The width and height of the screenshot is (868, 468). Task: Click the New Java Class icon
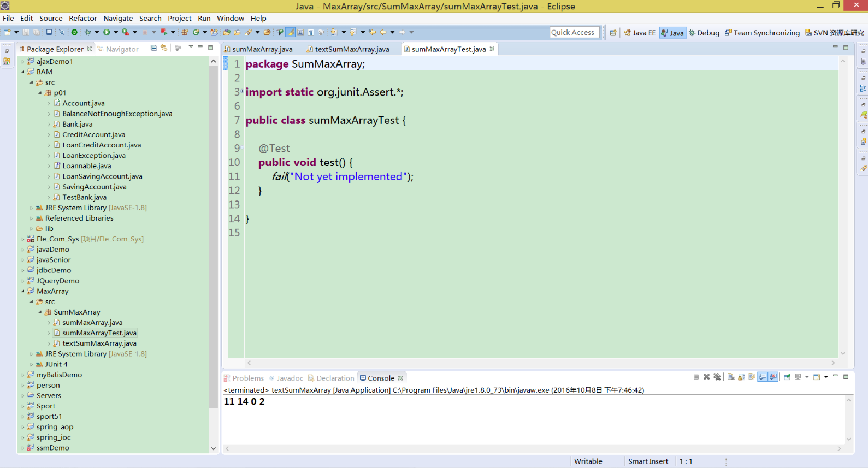pos(196,33)
